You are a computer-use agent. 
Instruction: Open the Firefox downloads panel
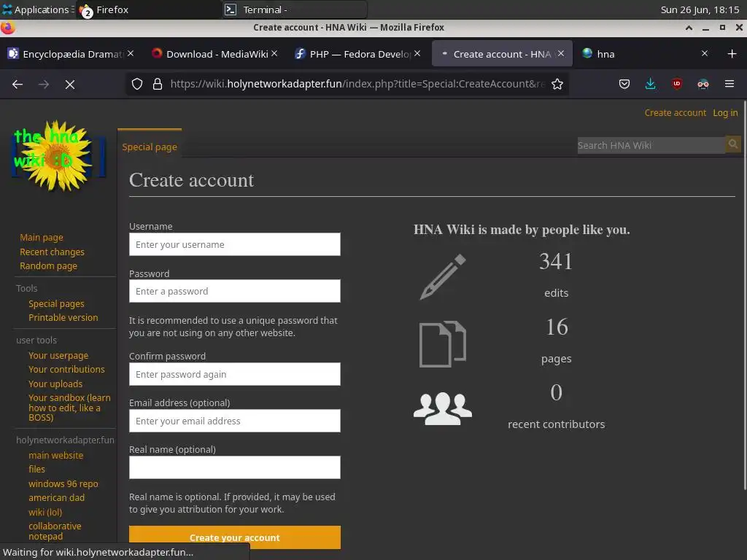tap(650, 85)
